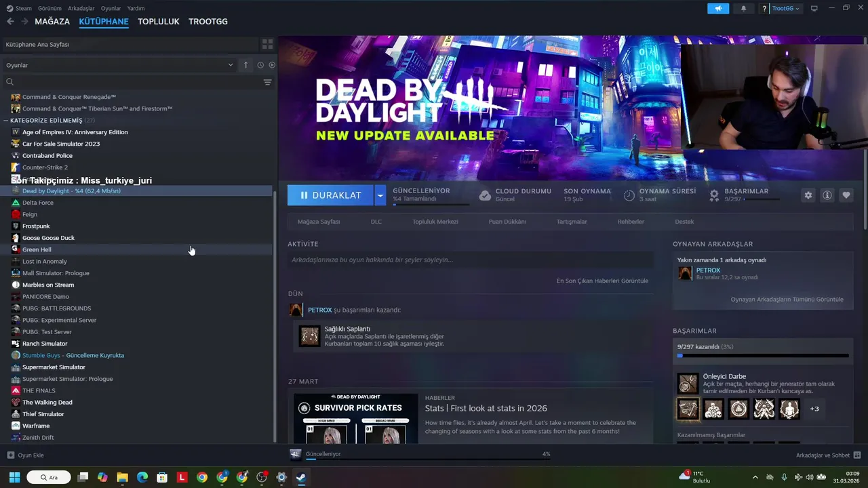Click the activity comment field
The width and height of the screenshot is (868, 488).
(470, 260)
